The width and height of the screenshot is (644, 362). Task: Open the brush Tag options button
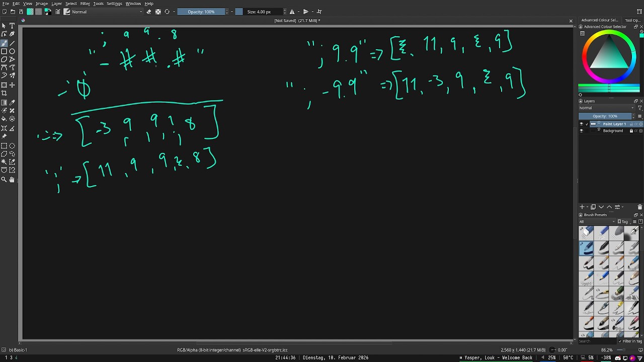click(x=623, y=222)
